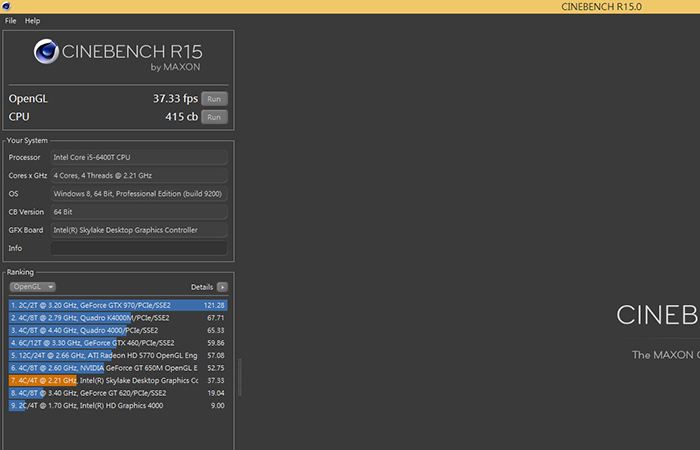
Task: Click the Processor field Intel Core i5-6400T
Action: (139, 157)
